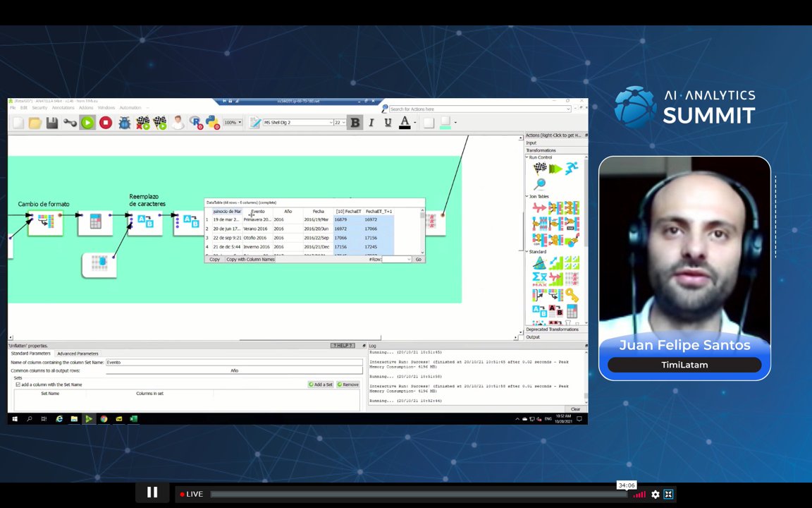Screen dimensions: 812x508
Task: Toggle underline text formatting
Action: point(388,123)
